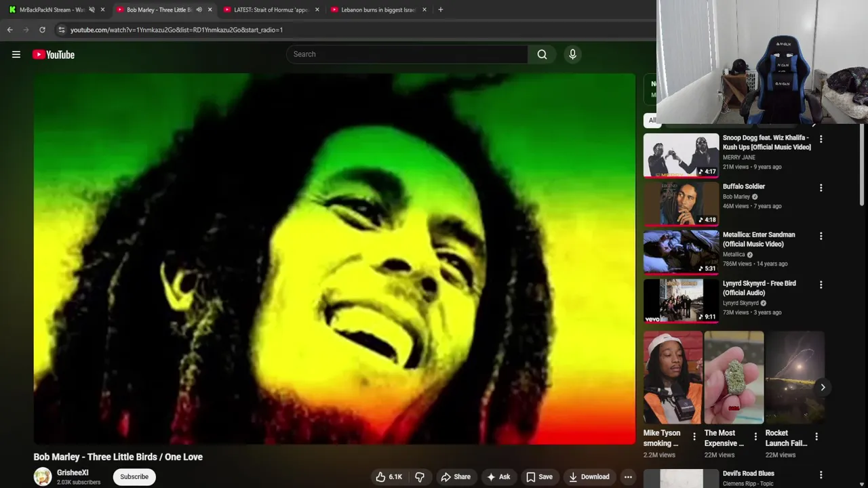Like the video with thumbs up
This screenshot has height=488, width=868.
389,476
